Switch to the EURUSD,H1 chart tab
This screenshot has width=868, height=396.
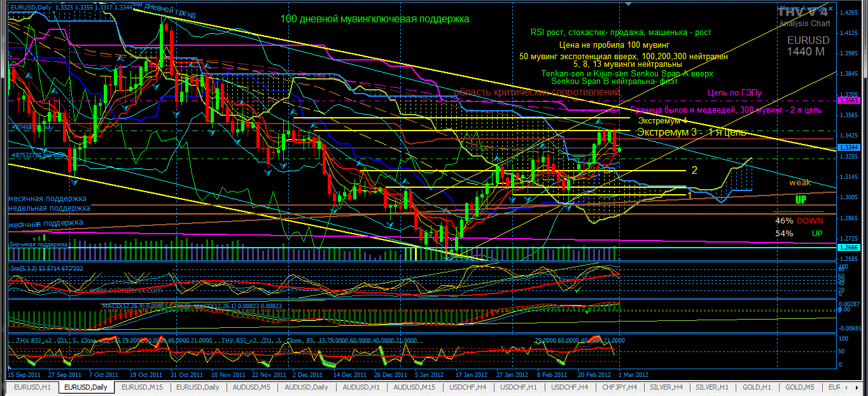pyautogui.click(x=32, y=387)
